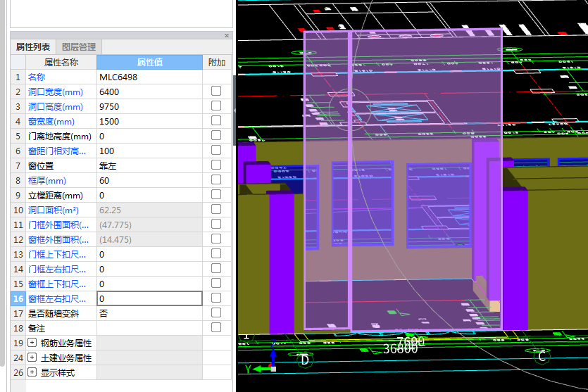The image size is (588, 392).
Task: Select the 属性列表 tab
Action: pyautogui.click(x=33, y=47)
